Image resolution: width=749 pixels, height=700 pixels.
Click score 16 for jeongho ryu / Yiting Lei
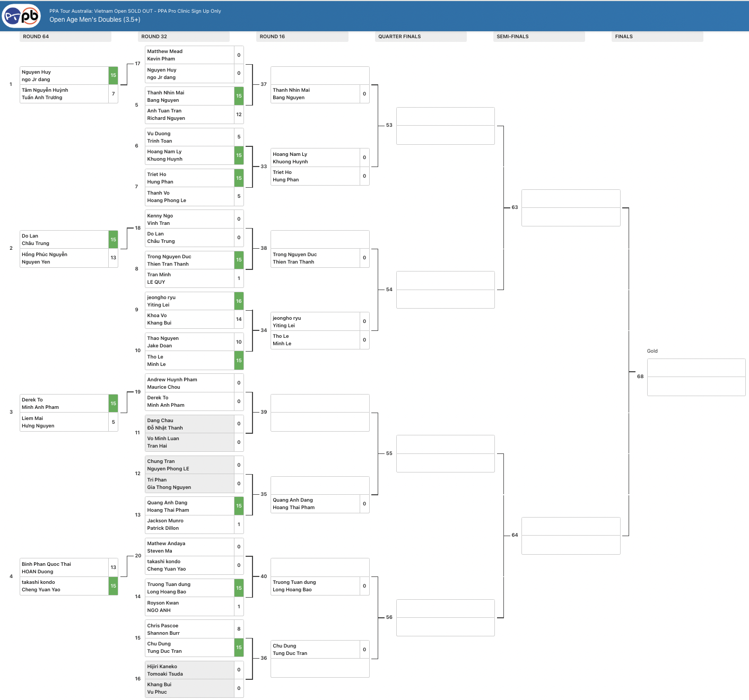[x=239, y=301]
